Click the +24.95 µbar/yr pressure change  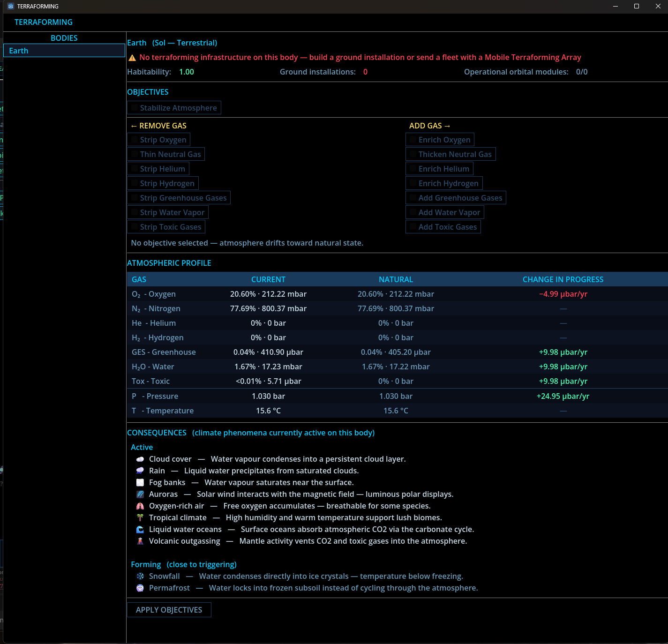click(563, 397)
